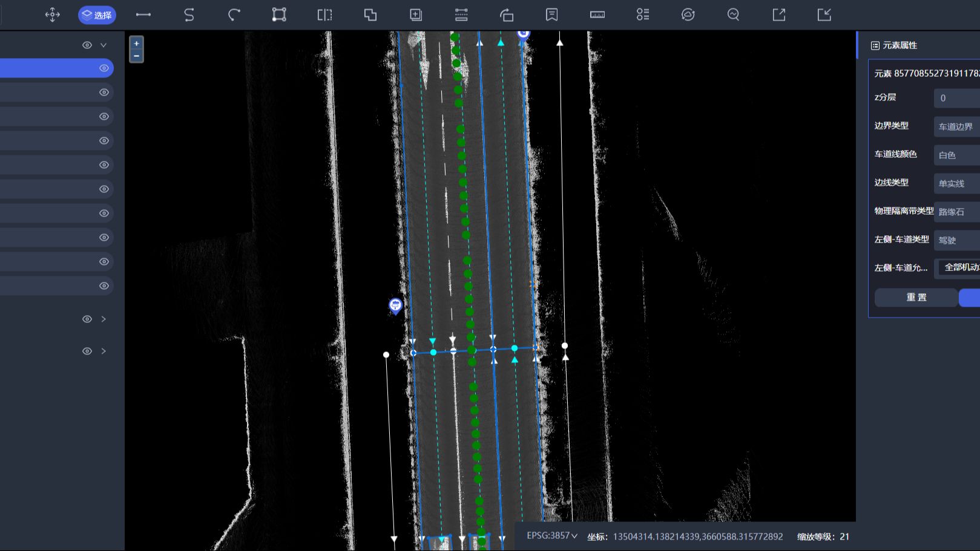The height and width of the screenshot is (551, 980).
Task: Click the export arrow-out icon
Action: click(779, 15)
